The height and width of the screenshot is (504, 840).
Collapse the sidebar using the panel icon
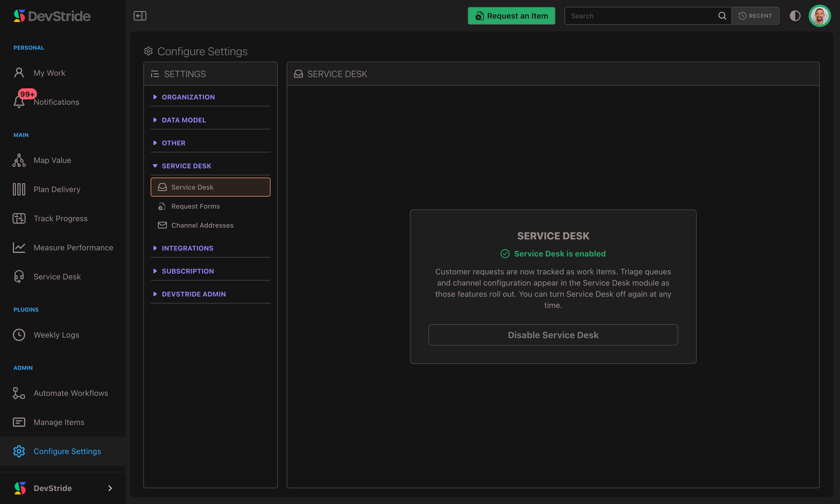(140, 16)
